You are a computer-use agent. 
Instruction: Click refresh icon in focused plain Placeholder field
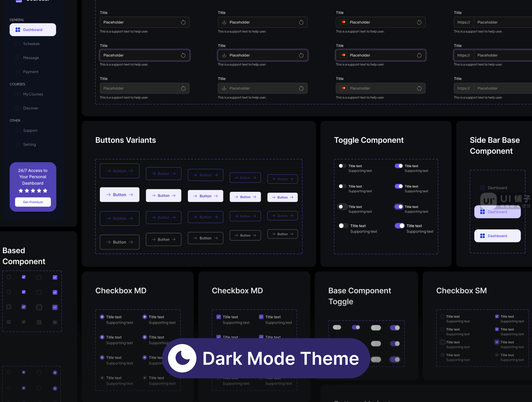click(x=183, y=55)
